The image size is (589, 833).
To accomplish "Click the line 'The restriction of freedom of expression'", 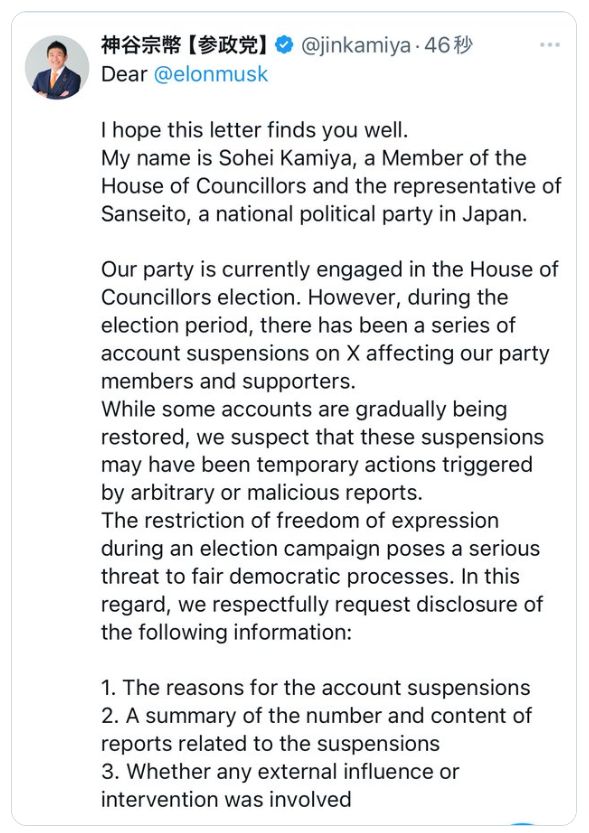I will (300, 521).
